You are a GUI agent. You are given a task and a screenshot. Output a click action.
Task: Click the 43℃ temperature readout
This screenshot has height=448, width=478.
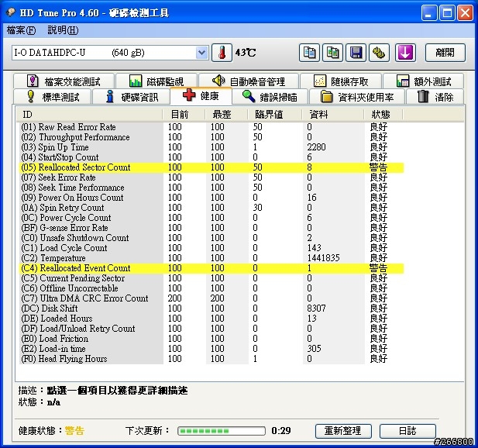[x=245, y=53]
